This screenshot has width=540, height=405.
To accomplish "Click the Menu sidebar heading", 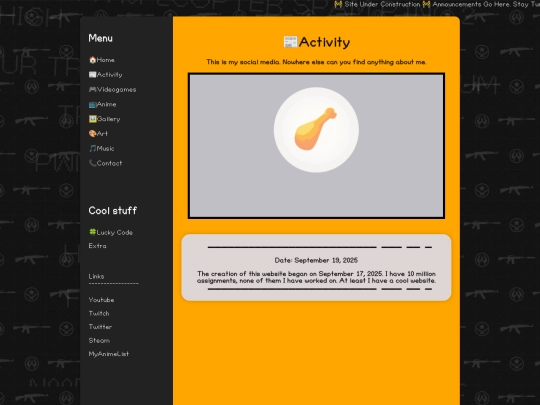I will (101, 38).
